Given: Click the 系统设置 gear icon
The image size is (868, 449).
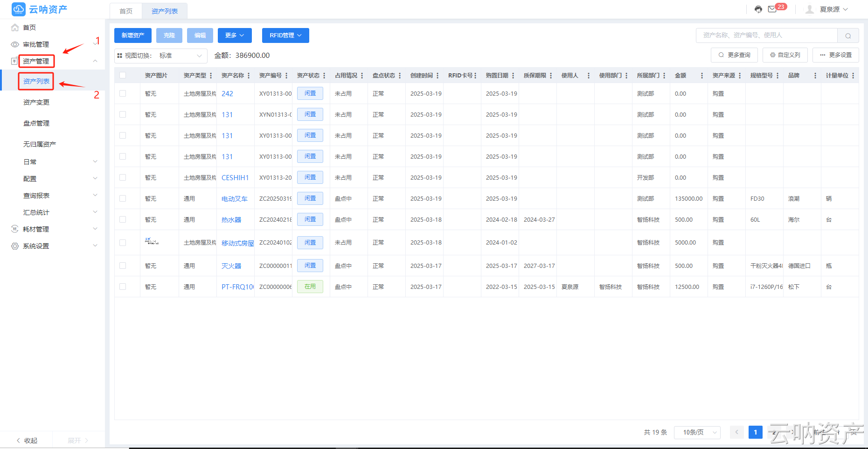Looking at the screenshot, I should [15, 246].
